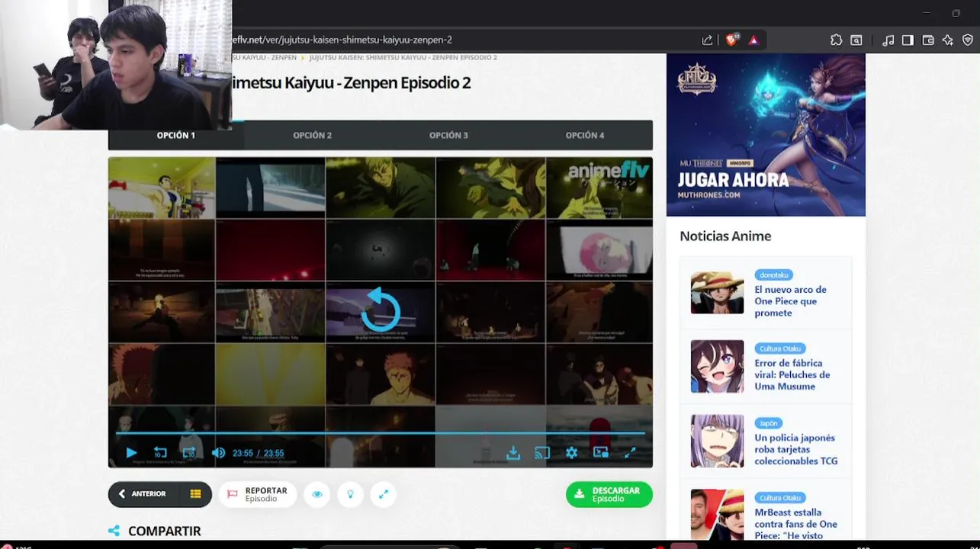Open the browser extensions puzzle icon
Viewport: 980px width, 549px height.
point(836,40)
